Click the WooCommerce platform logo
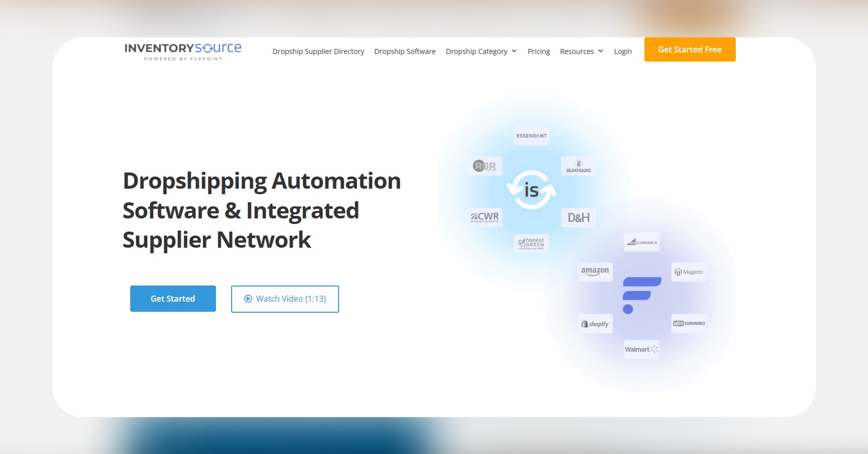Image resolution: width=868 pixels, height=454 pixels. pos(689,323)
